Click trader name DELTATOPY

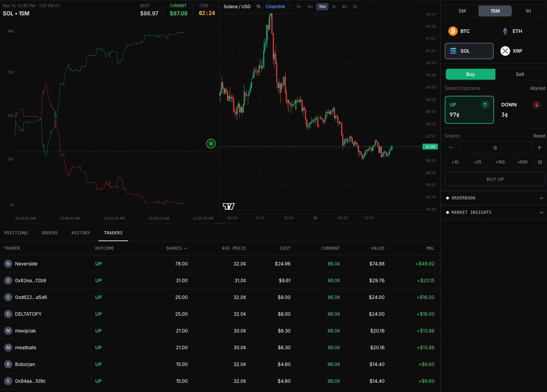[28, 314]
